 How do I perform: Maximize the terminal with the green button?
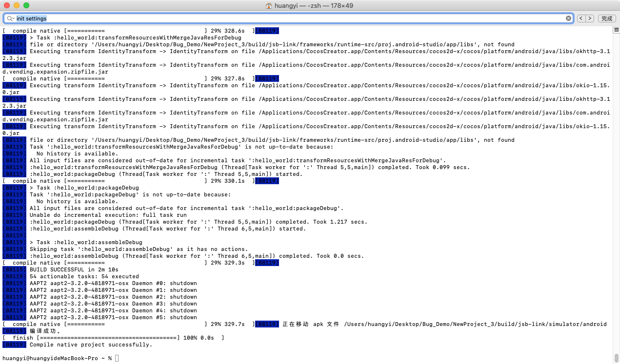pos(26,5)
